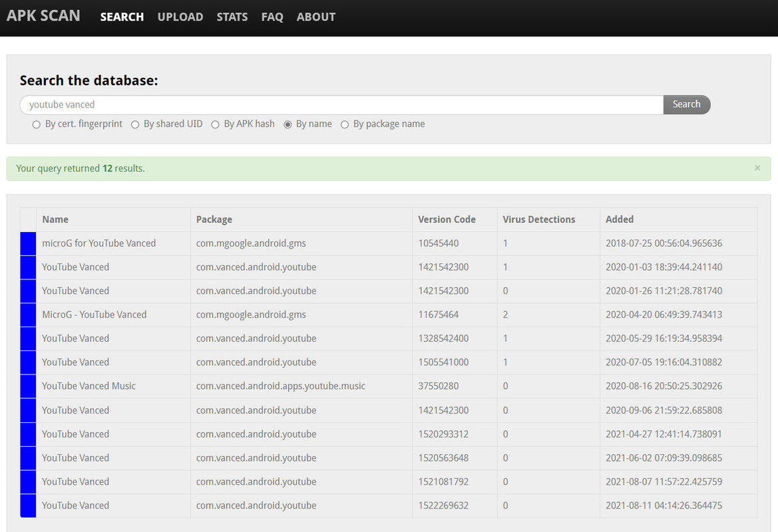Click date 2020-01-03 18:39:44.241140
The width and height of the screenshot is (778, 532).
point(664,267)
